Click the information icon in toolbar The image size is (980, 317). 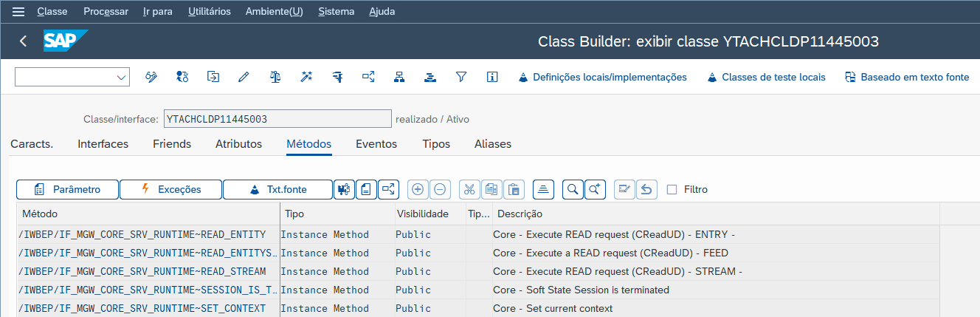coord(492,77)
